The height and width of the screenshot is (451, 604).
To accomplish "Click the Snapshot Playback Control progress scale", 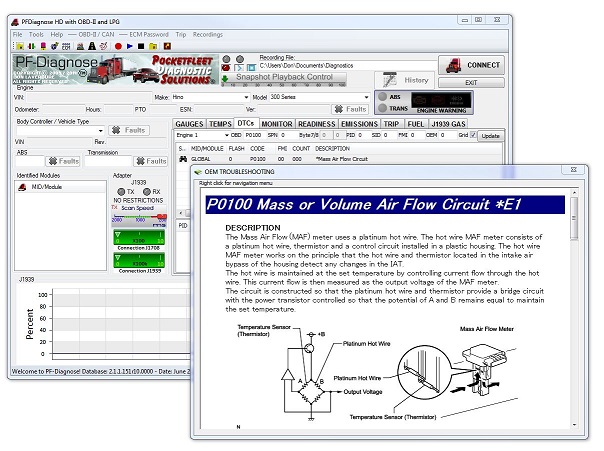I will [284, 84].
